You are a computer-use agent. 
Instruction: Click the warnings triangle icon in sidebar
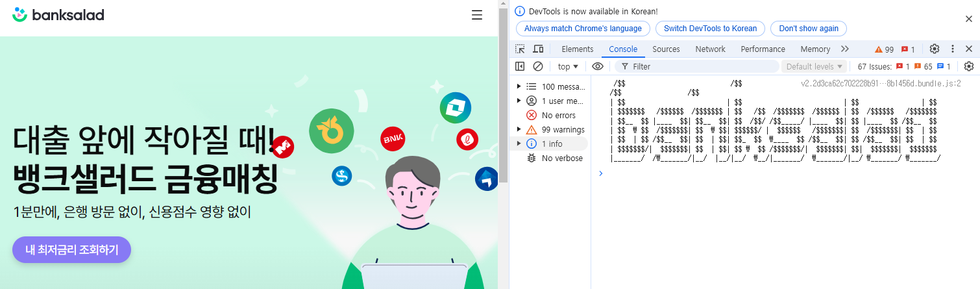(531, 129)
